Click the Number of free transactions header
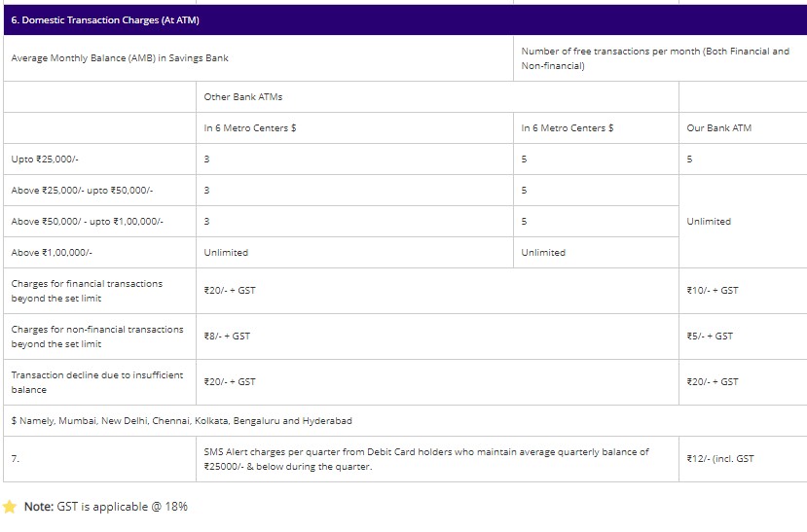The image size is (807, 532). click(x=655, y=58)
